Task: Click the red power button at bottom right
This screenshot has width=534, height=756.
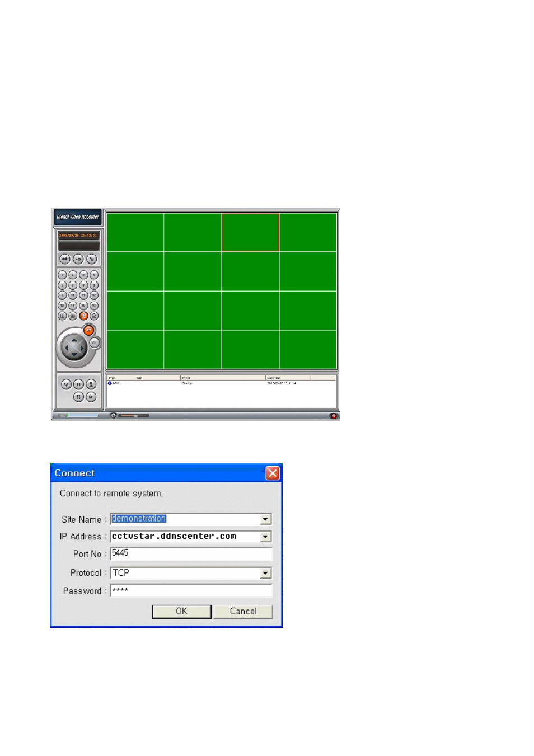Action: (334, 416)
